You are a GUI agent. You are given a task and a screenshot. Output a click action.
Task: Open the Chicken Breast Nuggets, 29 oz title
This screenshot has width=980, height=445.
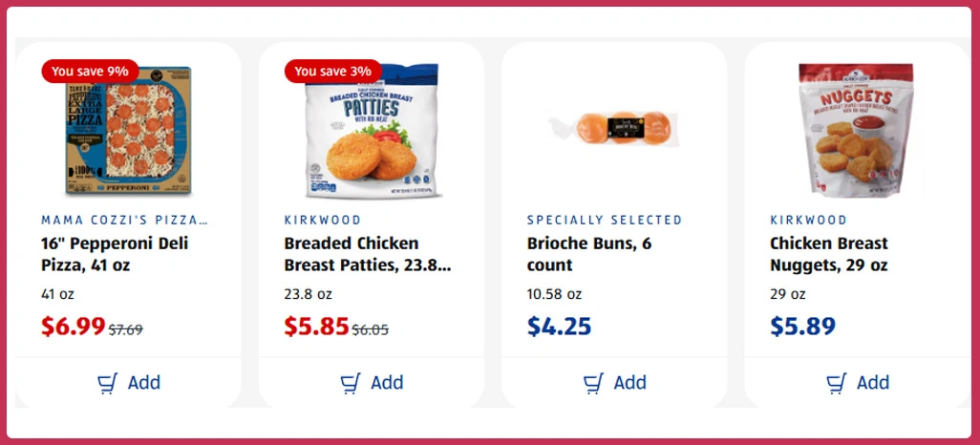pos(829,254)
